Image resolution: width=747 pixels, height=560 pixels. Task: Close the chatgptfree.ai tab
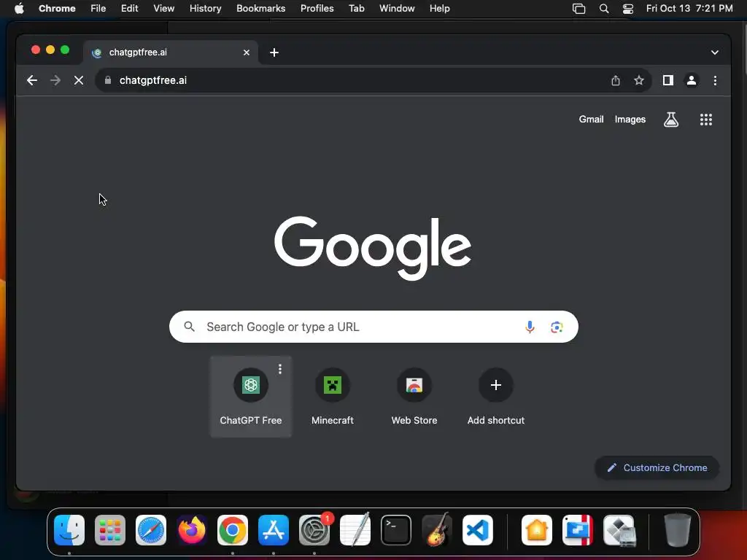[x=247, y=52]
